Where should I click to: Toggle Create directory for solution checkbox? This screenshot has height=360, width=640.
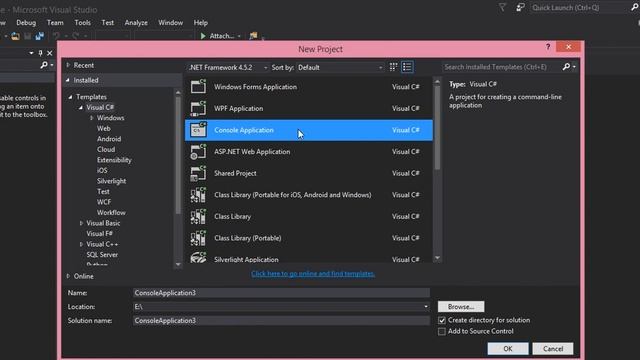pyautogui.click(x=442, y=320)
